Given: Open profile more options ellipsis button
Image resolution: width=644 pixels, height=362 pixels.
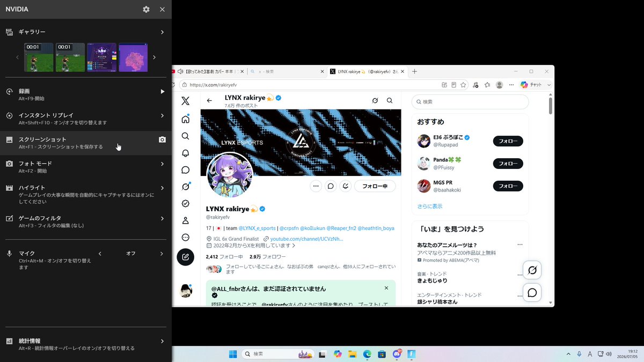Looking at the screenshot, I should [316, 186].
